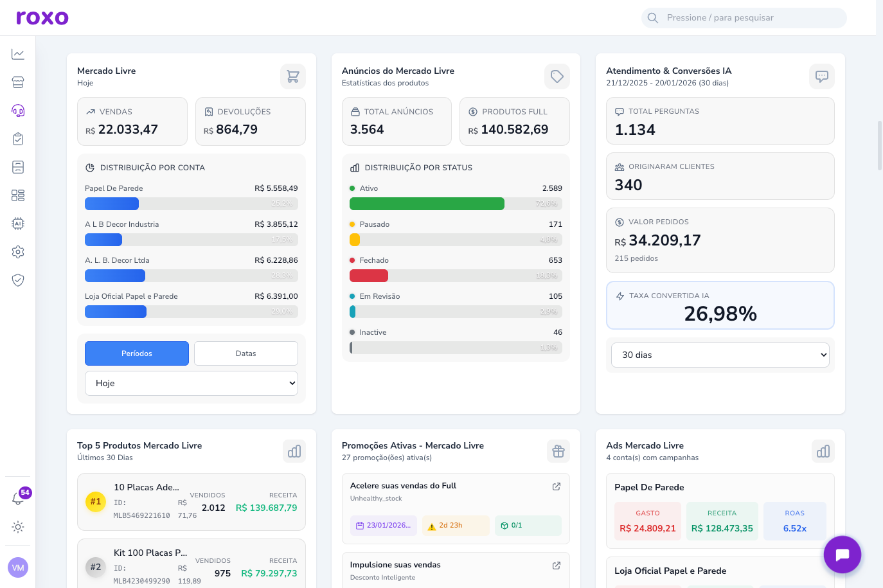Click the ROAS 6.52x tile
Screen dimensions: 883x588
pyautogui.click(x=795, y=521)
